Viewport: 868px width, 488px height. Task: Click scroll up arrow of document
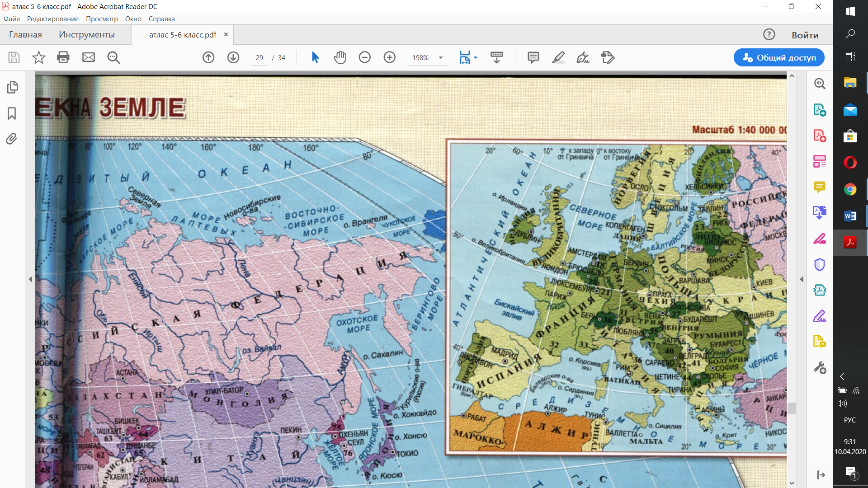coord(792,76)
